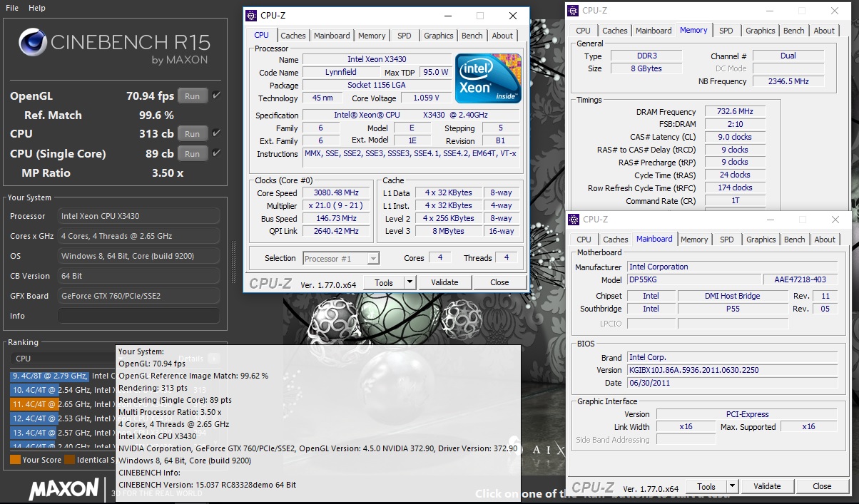Toggle the CPU test checkmark
This screenshot has width=859, height=504.
(216, 133)
